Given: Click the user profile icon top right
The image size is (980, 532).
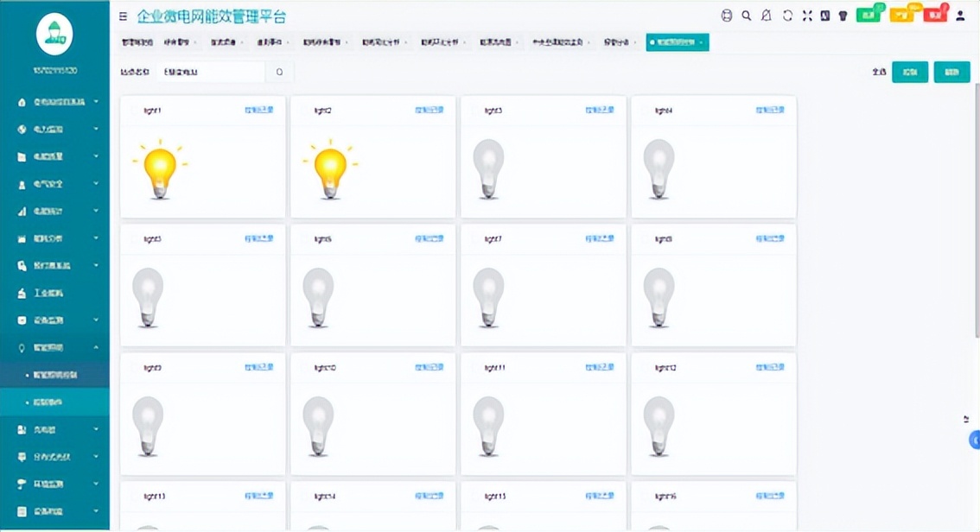Looking at the screenshot, I should [x=961, y=15].
